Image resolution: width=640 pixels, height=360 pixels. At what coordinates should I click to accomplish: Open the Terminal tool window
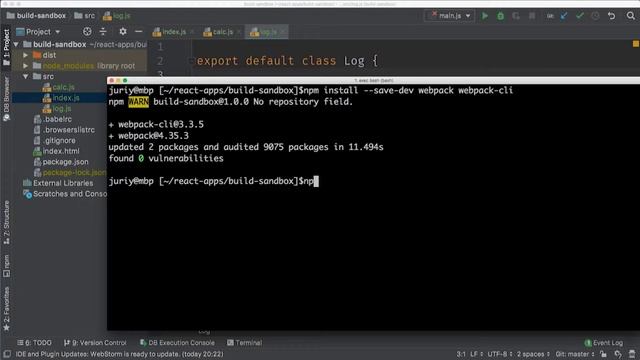tap(244, 343)
